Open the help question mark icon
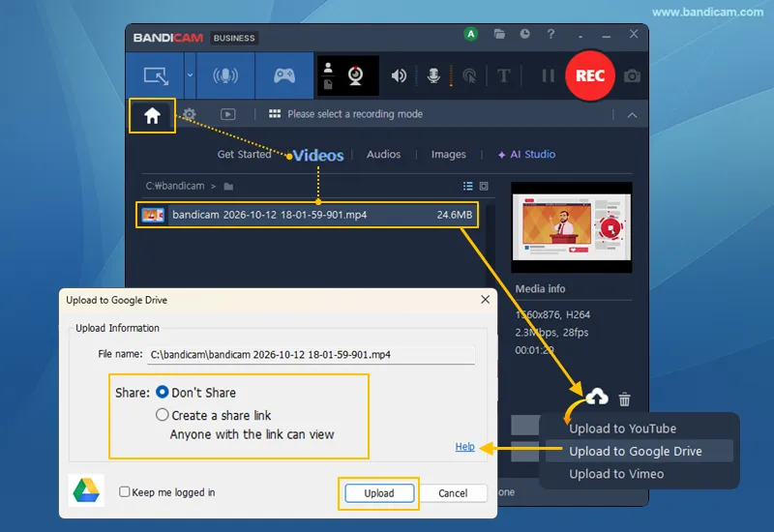This screenshot has width=774, height=532. pyautogui.click(x=551, y=34)
